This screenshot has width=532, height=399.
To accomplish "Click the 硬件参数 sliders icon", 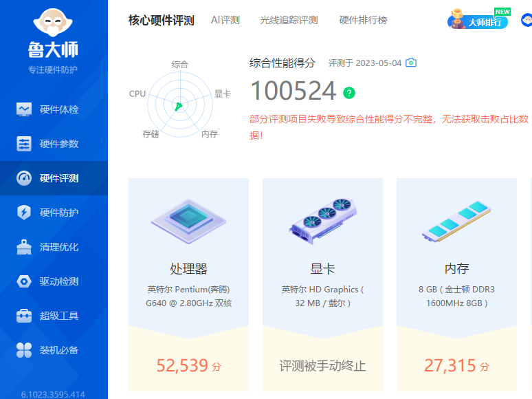I will [24, 144].
